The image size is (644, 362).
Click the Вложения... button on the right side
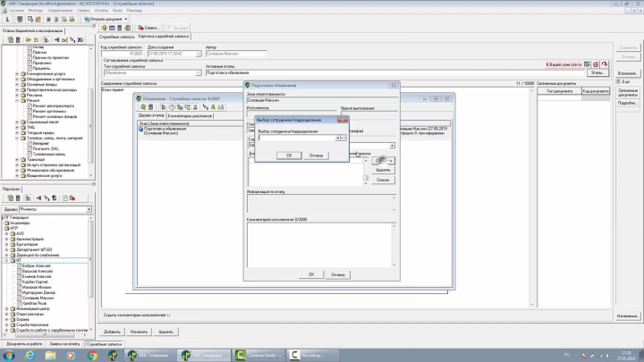tap(628, 73)
